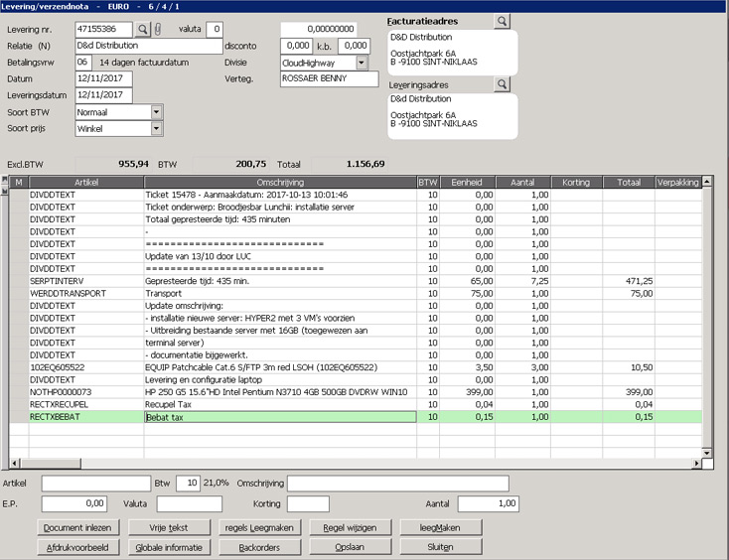Save with the Opslaan button

(350, 547)
